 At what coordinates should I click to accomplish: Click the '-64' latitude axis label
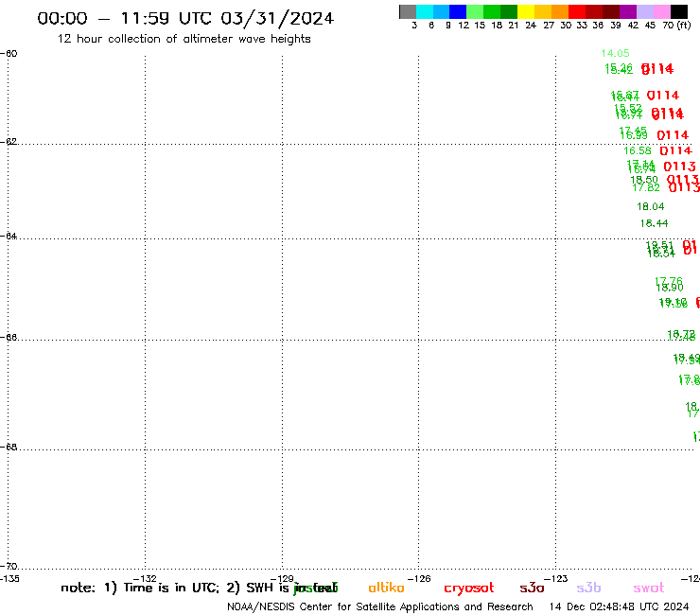point(9,237)
